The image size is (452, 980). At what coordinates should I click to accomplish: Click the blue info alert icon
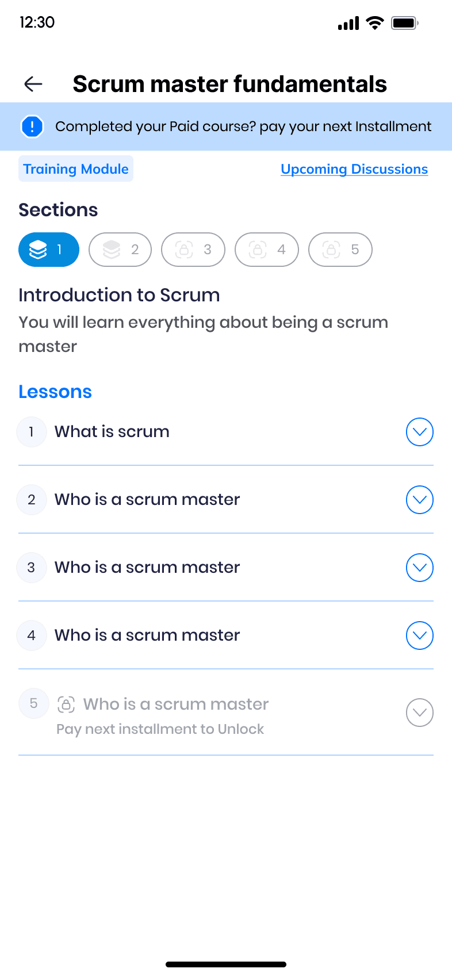pyautogui.click(x=32, y=126)
